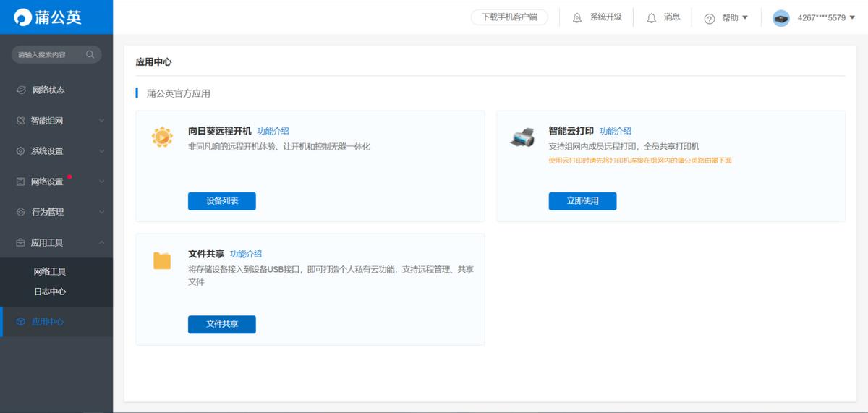The width and height of the screenshot is (868, 413).
Task: Open 系统升级 in top bar
Action: pyautogui.click(x=605, y=17)
